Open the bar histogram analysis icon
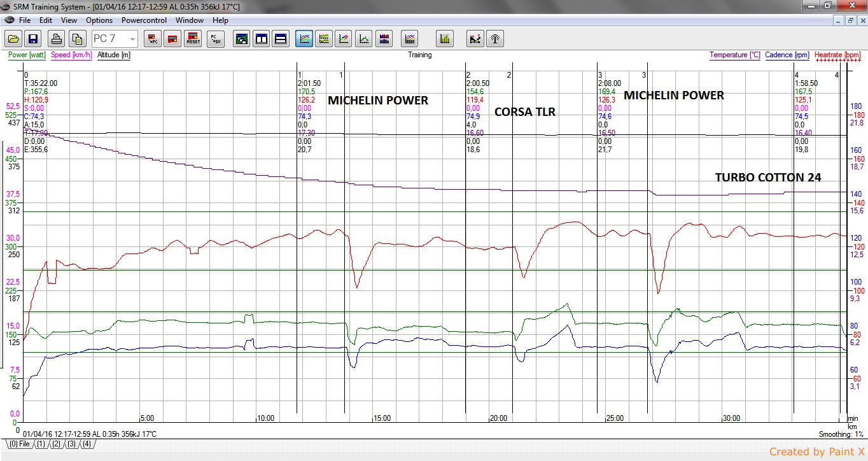Viewport: 868px width, 461px height. (x=445, y=39)
